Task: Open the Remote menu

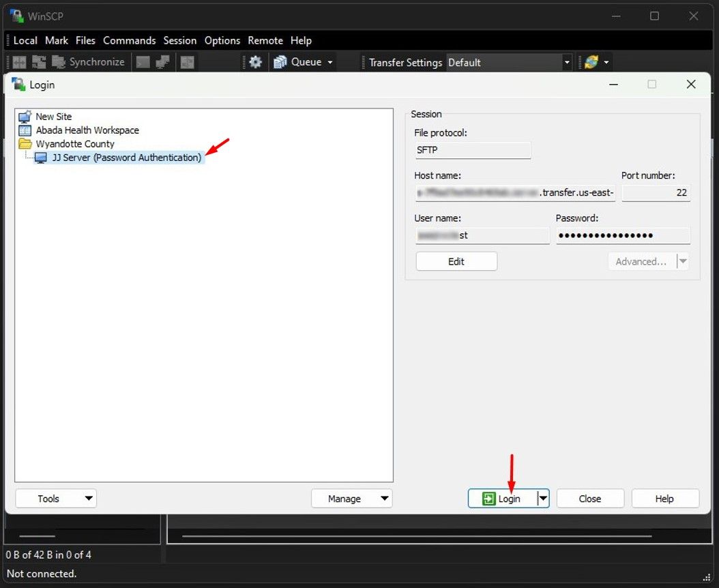Action: [x=265, y=40]
